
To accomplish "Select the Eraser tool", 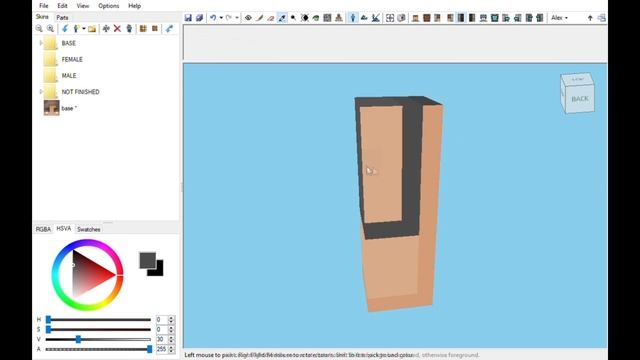I will pyautogui.click(x=271, y=18).
